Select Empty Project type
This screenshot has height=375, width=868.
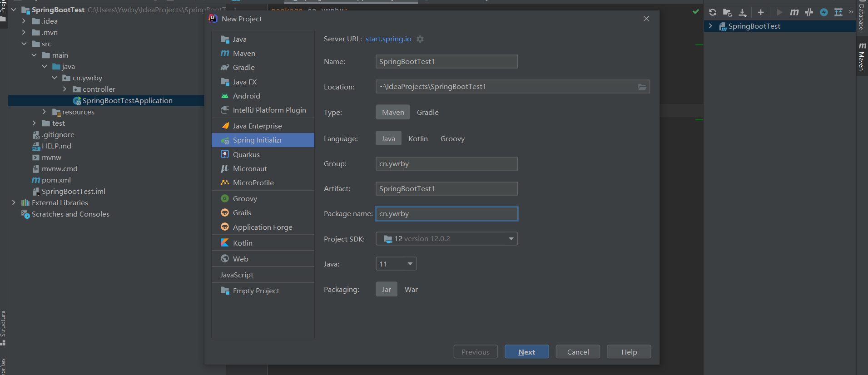coord(263,291)
